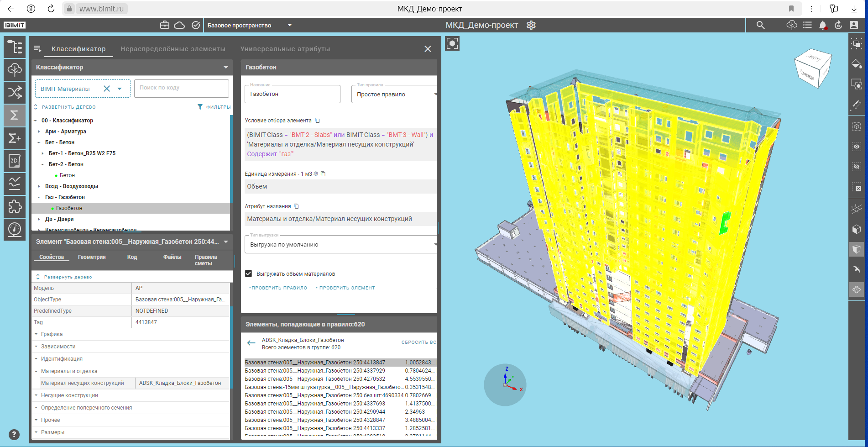
Task: Expand the 'Арм - Арматура' tree node
Action: coord(39,131)
